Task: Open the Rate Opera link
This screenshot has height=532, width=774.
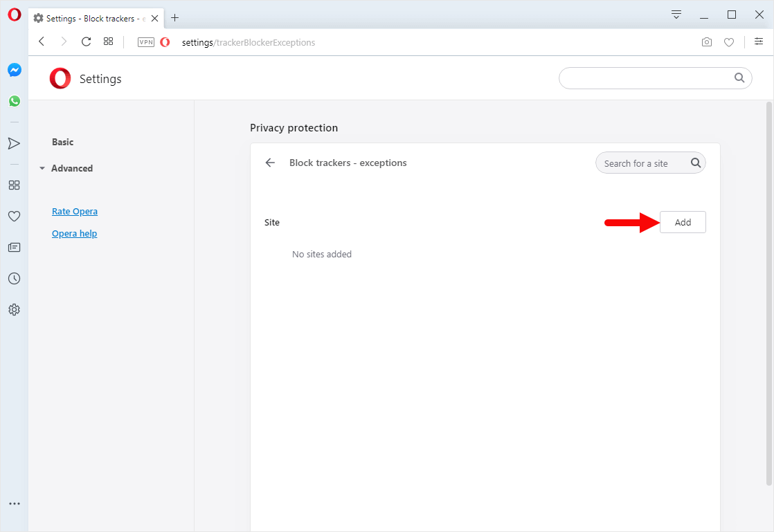Action: 75,212
